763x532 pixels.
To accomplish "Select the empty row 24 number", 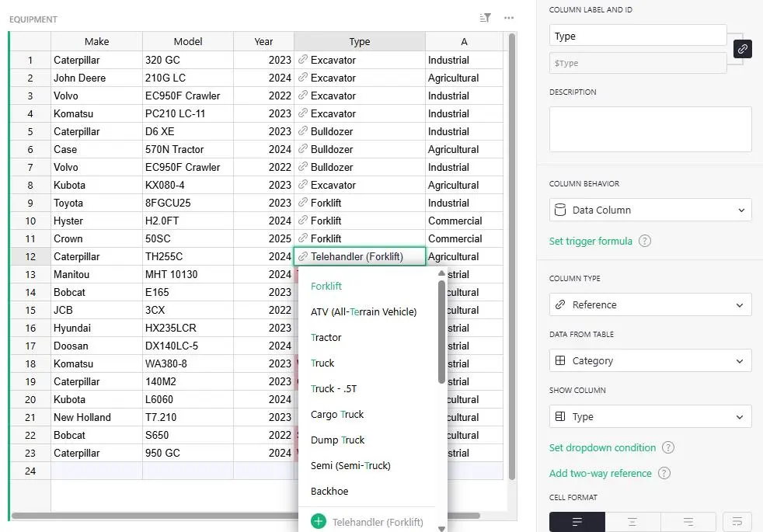I will point(30,471).
